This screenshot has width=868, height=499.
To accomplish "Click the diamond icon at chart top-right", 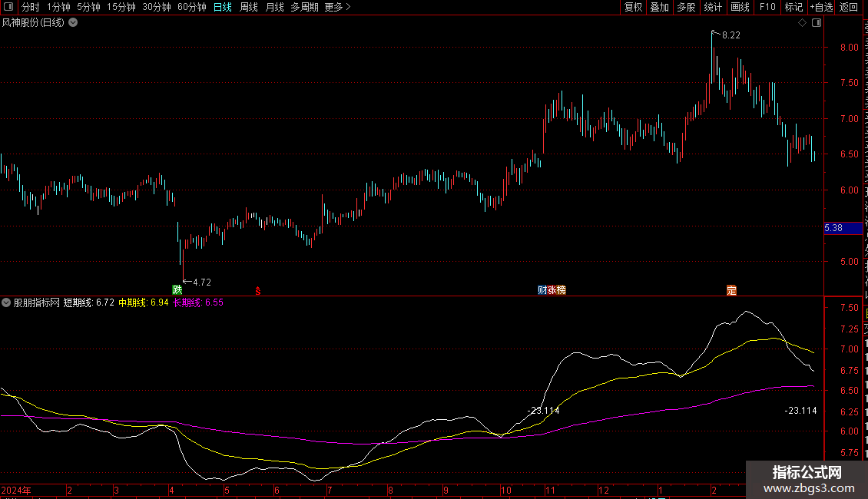I will coord(803,23).
